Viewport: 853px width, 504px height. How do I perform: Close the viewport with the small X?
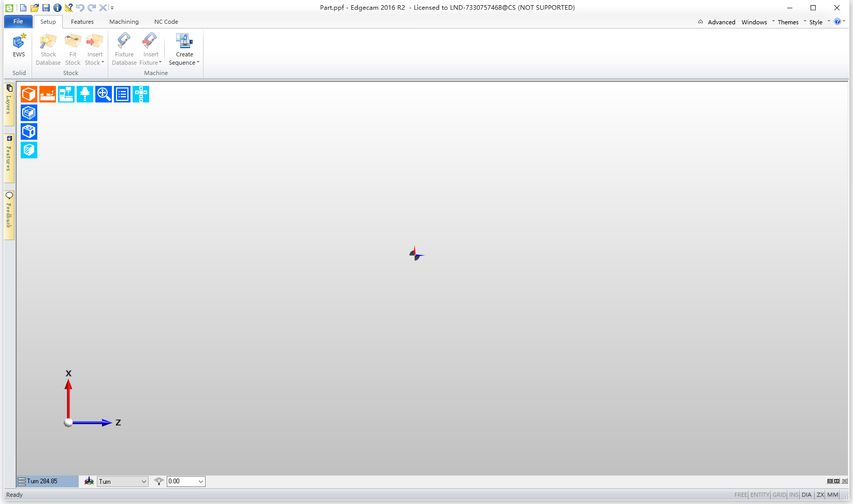845,481
